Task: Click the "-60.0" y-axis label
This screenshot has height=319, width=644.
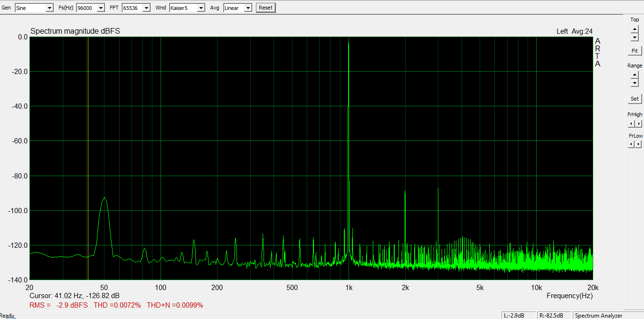Action: click(19, 141)
